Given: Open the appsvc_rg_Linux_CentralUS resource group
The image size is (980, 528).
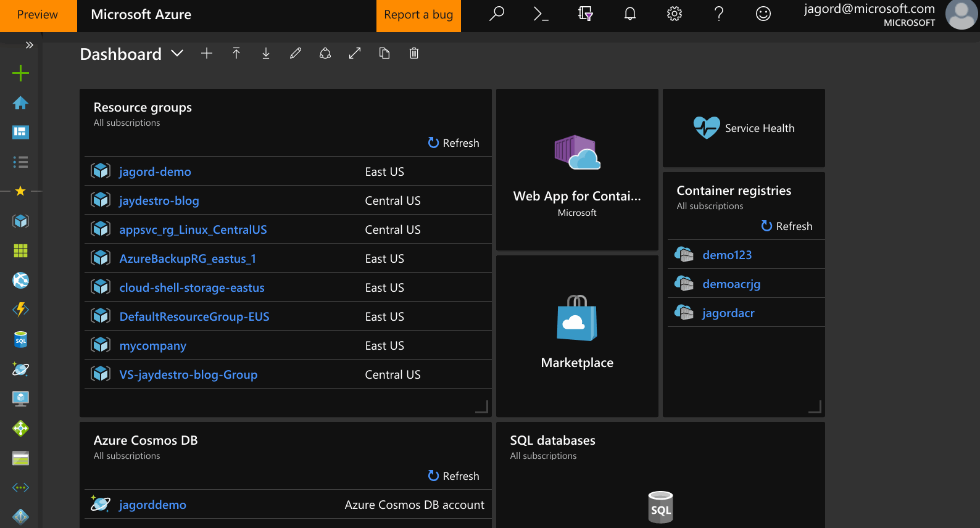Looking at the screenshot, I should [x=193, y=229].
